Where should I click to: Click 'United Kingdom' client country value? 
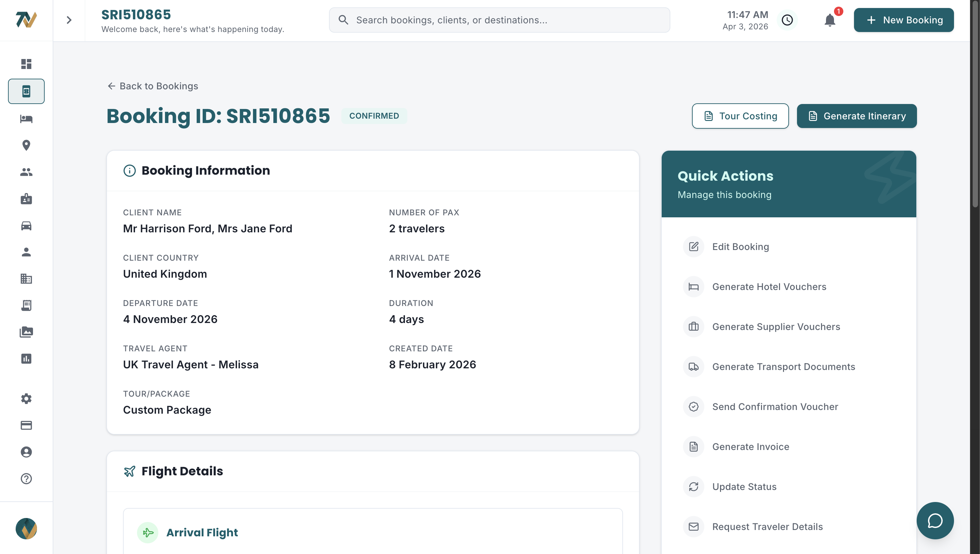click(x=165, y=274)
